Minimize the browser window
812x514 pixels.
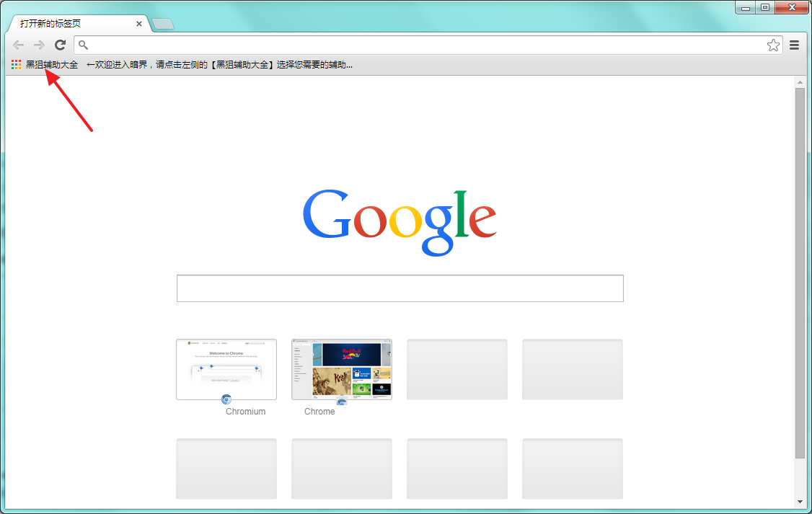(746, 7)
